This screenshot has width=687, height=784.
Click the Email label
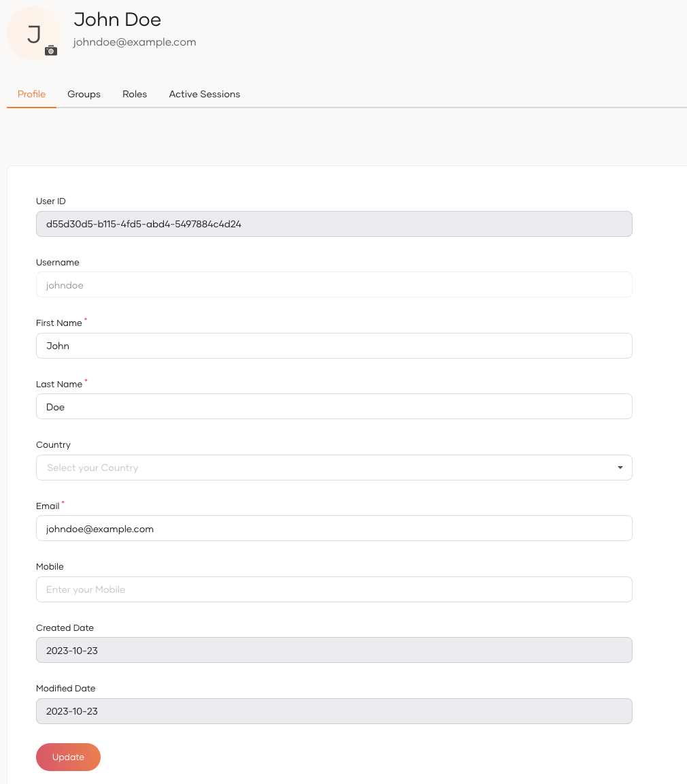[x=48, y=506]
